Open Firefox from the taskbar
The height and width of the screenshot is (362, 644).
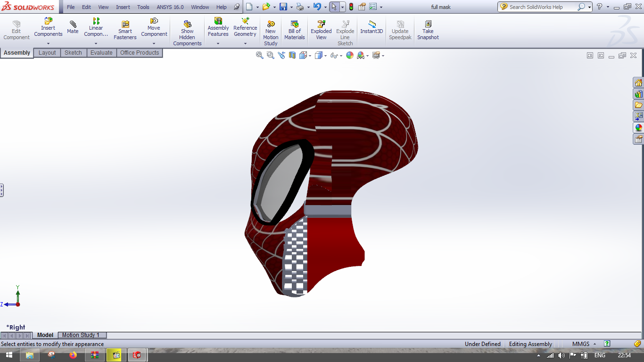pyautogui.click(x=73, y=355)
